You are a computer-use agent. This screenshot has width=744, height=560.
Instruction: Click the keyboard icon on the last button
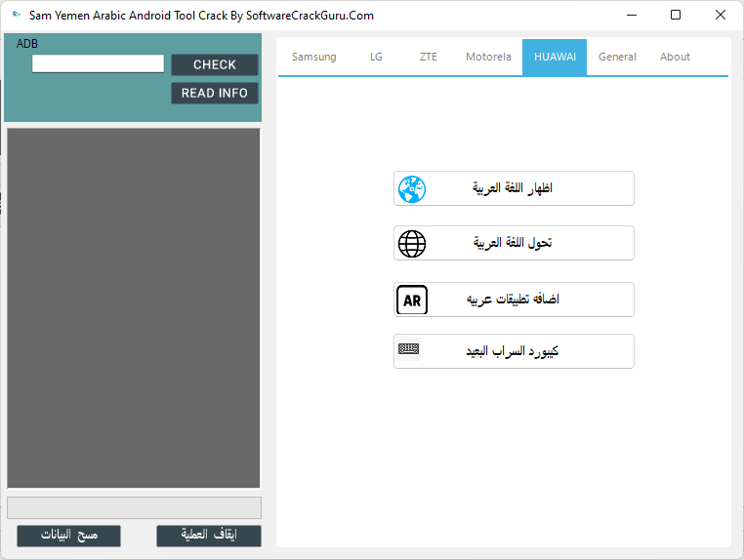point(408,349)
